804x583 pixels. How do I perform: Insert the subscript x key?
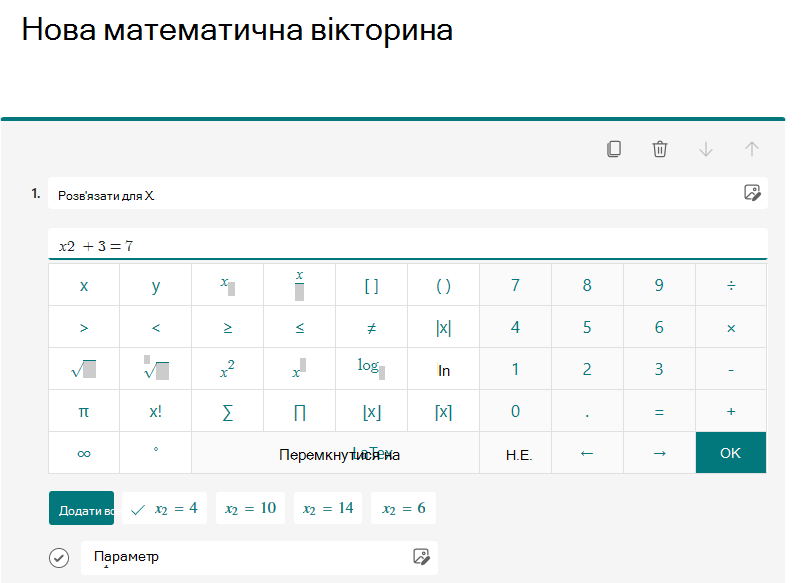[228, 285]
